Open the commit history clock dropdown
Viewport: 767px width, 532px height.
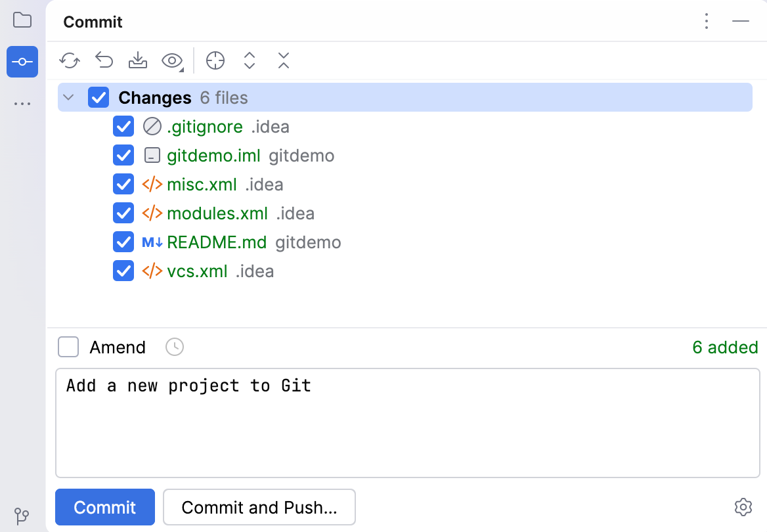(174, 347)
